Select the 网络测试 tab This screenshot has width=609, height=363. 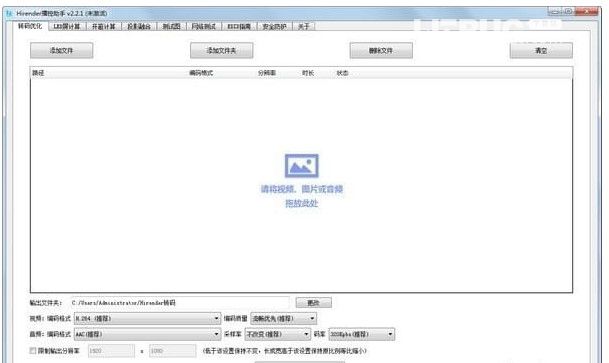pyautogui.click(x=204, y=26)
